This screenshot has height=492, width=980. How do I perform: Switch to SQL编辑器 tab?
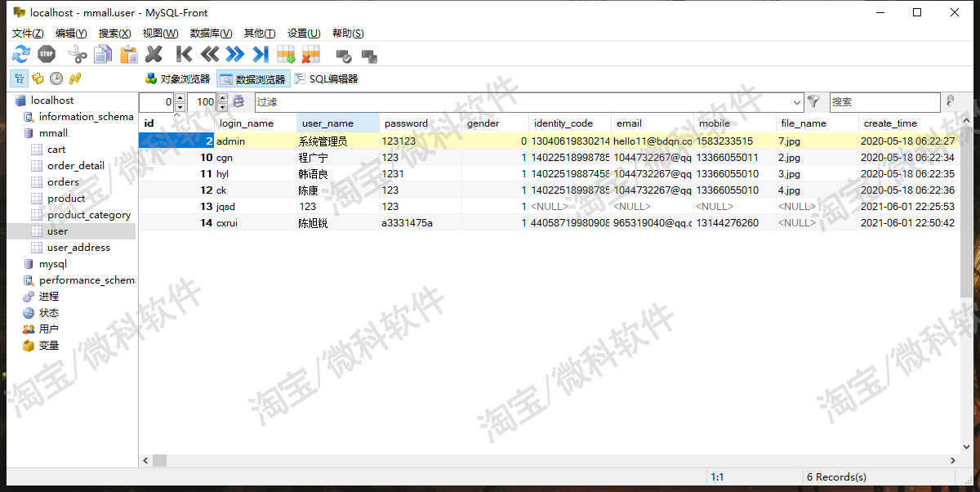326,79
